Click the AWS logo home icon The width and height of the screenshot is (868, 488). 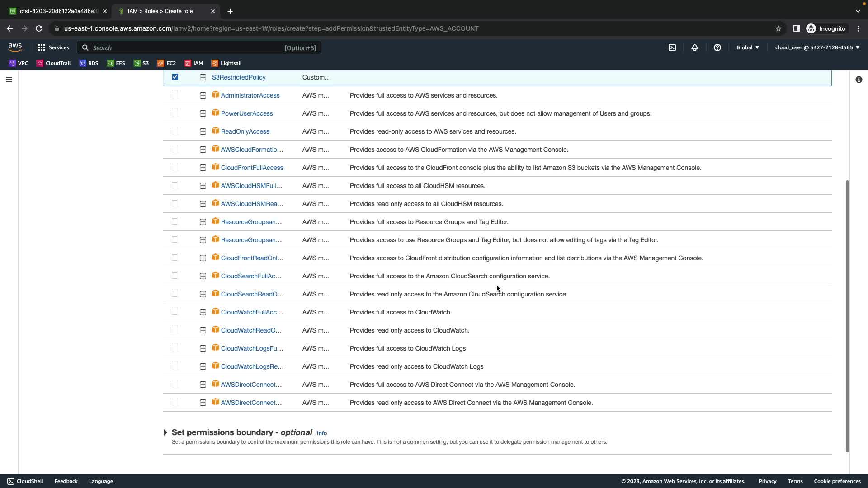point(15,47)
